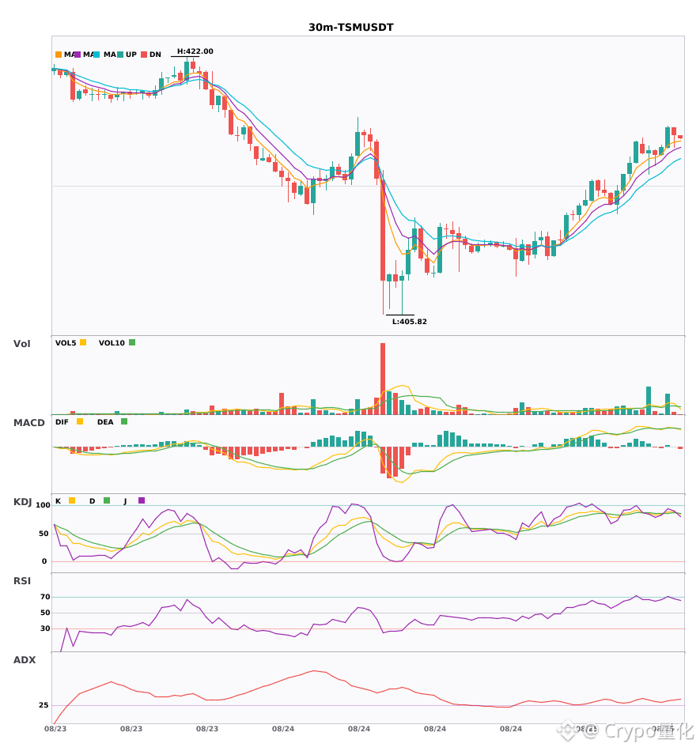Toggle the red DN legend swatch
Viewport: 700px width, 751px height.
coord(144,55)
